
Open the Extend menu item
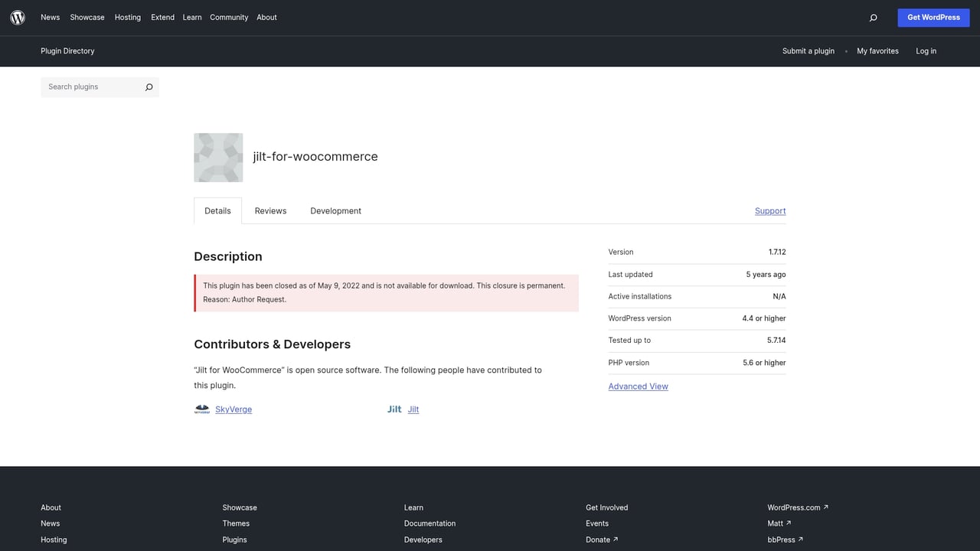coord(162,17)
